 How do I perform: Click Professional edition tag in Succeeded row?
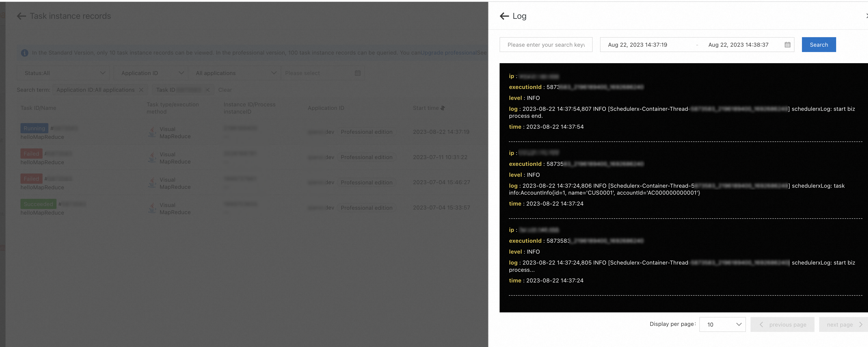(x=367, y=208)
